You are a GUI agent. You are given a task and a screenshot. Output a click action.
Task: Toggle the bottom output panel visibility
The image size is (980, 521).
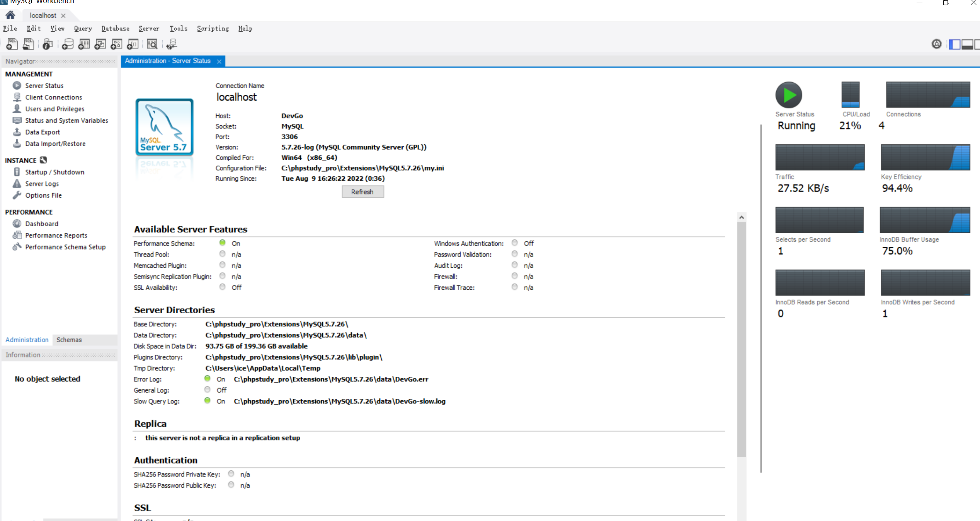pyautogui.click(x=967, y=44)
